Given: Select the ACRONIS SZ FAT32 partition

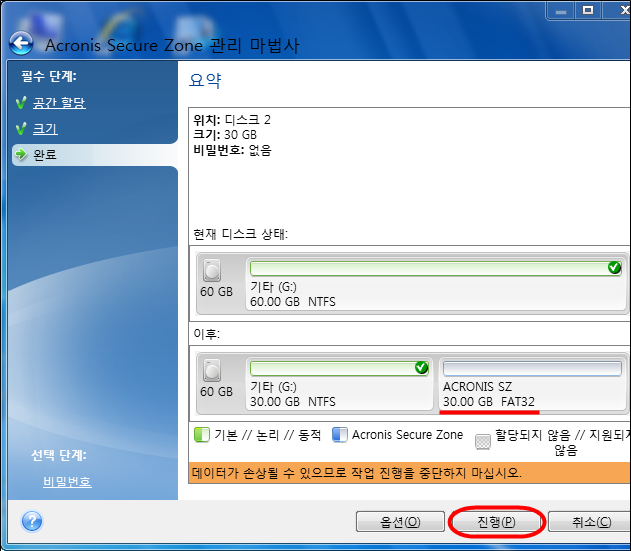Looking at the screenshot, I should (533, 384).
